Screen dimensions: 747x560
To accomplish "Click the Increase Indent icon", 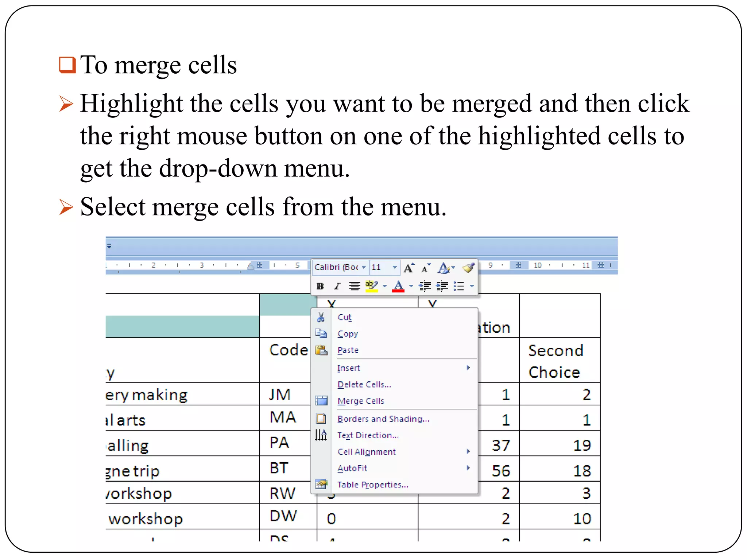I will click(x=442, y=286).
